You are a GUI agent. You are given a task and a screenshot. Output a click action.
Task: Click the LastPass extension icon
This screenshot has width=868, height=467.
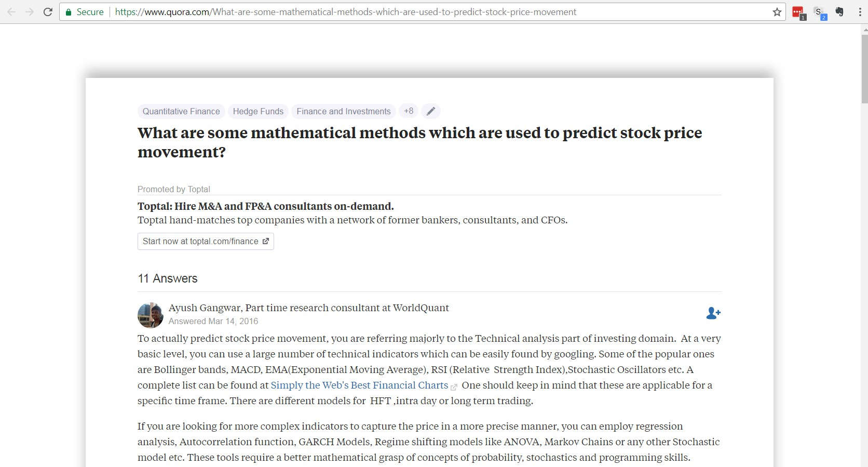798,12
